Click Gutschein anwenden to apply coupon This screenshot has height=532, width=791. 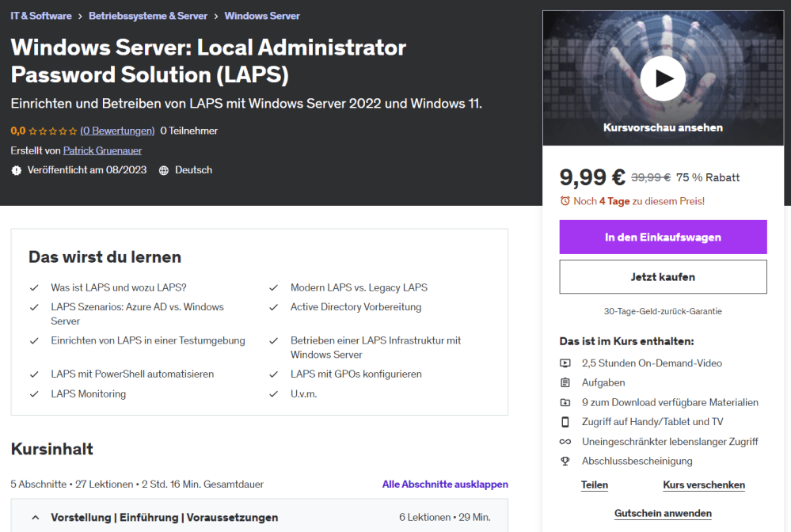click(663, 513)
